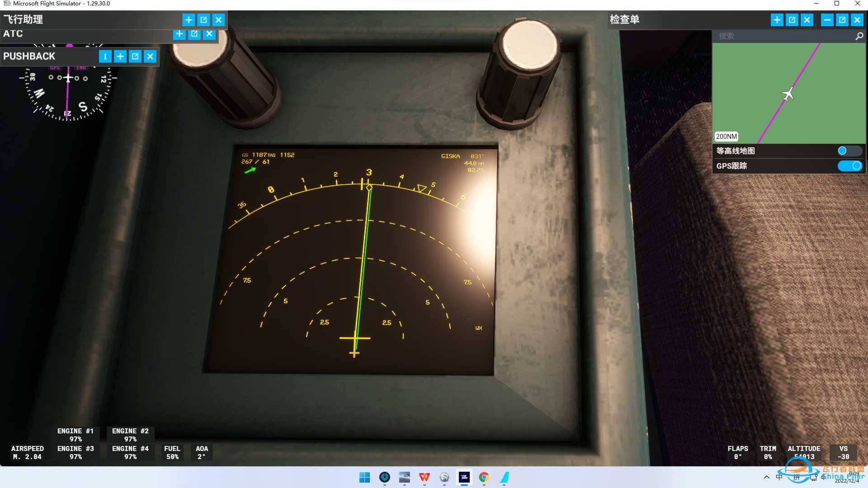Pop out the 检查单 panel window
This screenshot has width=868, height=488.
pos(792,20)
